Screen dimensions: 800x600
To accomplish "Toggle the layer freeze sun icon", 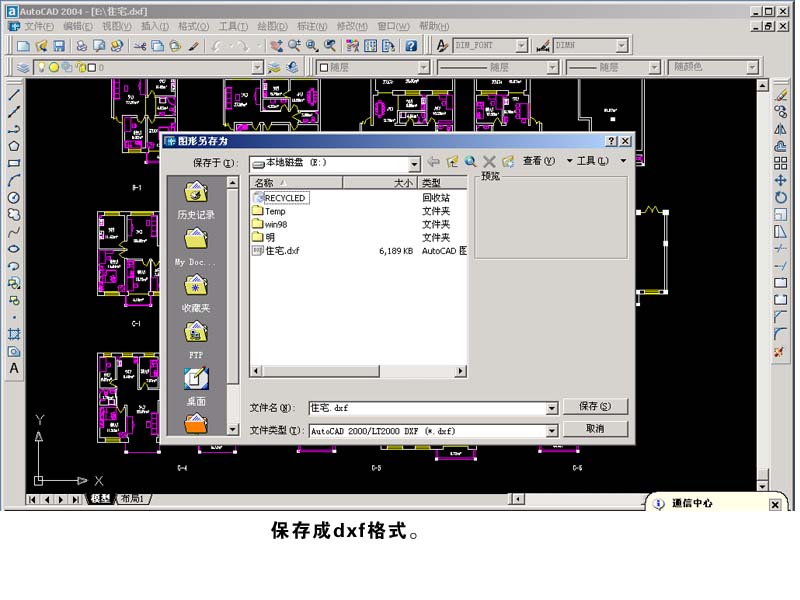I will pos(54,67).
